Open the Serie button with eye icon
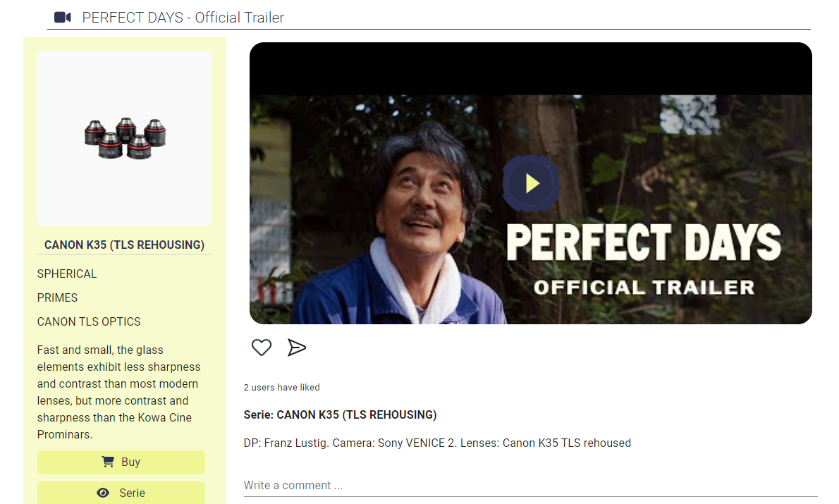This screenshot has height=504, width=839. click(x=121, y=492)
